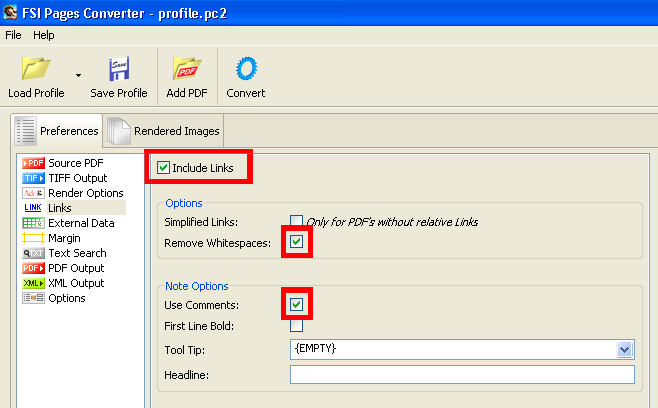
Task: Click the Headline input field
Action: [x=462, y=374]
